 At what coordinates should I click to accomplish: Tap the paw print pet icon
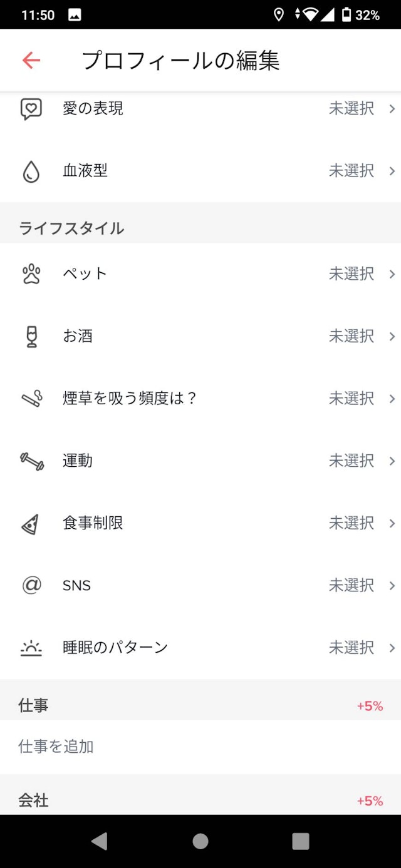31,274
